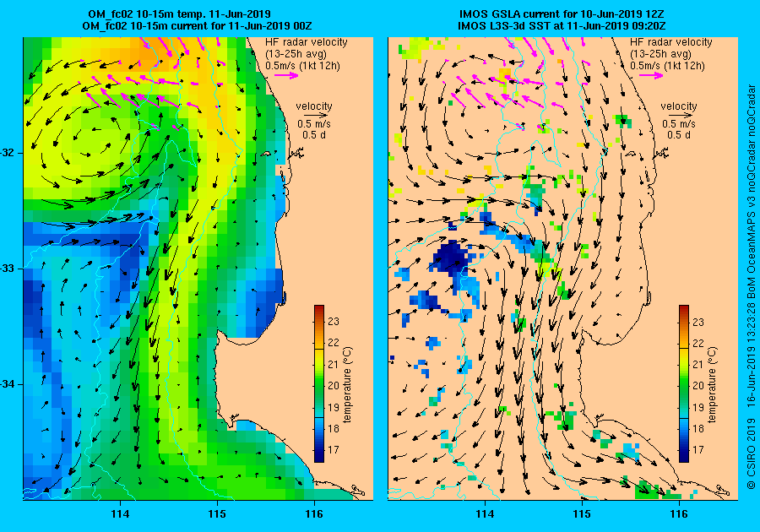Click the '22' colorbar tick label, left map
Image resolution: width=760 pixels, height=532 pixels.
pyautogui.click(x=334, y=343)
